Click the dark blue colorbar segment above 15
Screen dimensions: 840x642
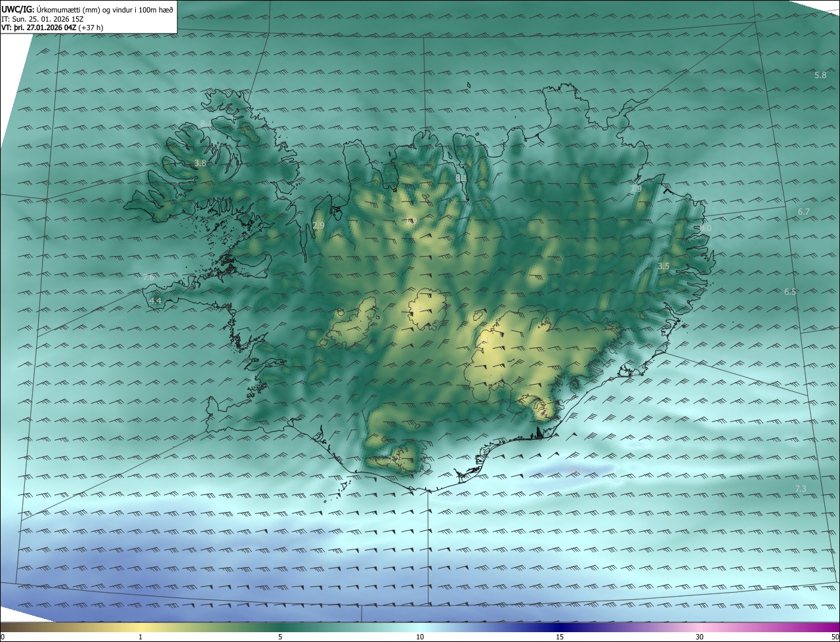pos(560,627)
